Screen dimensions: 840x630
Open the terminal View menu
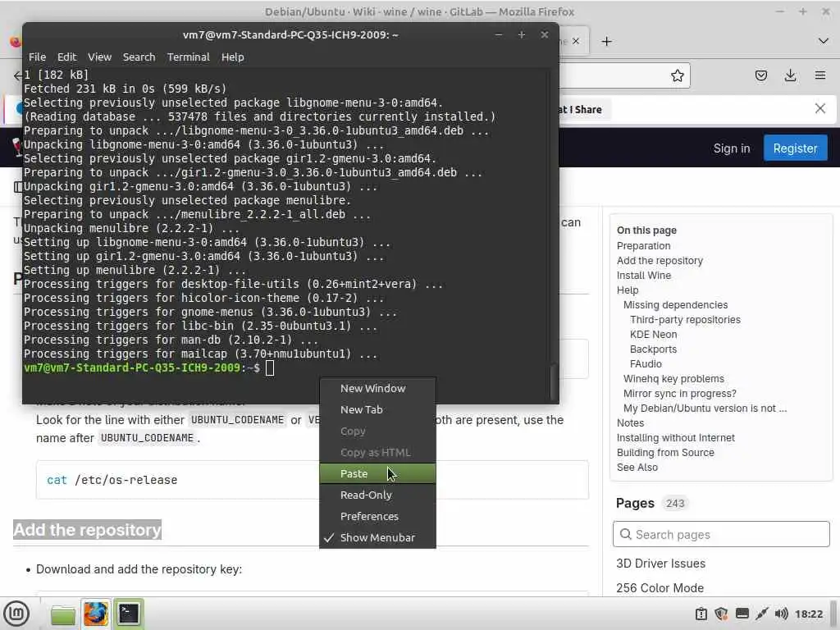click(99, 57)
